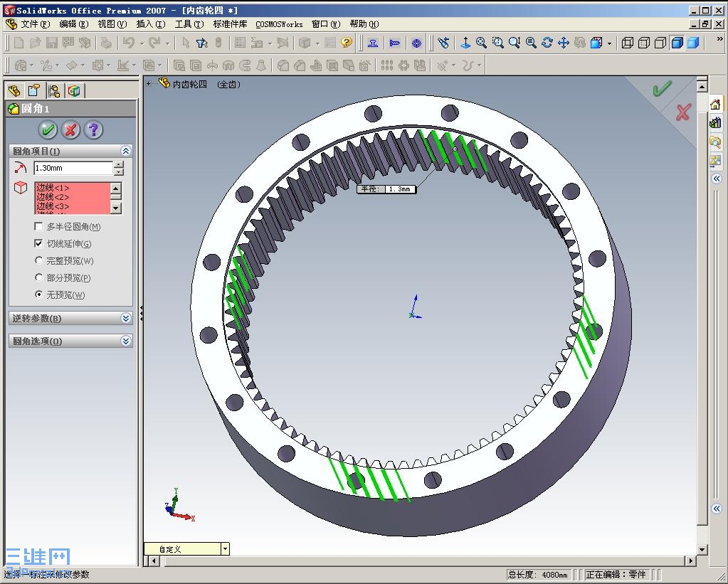The height and width of the screenshot is (584, 728).
Task: Click the Zoom to Fit icon
Action: [482, 43]
